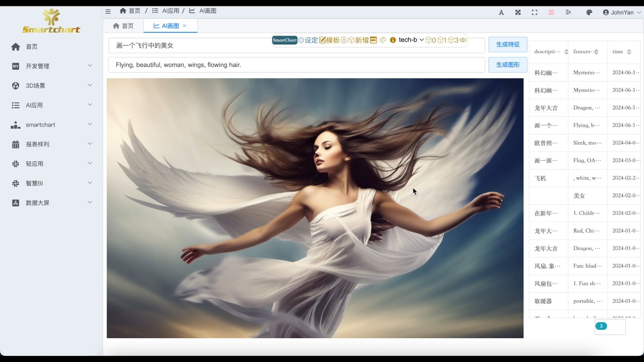Click the pink DEV icon in the header
The height and width of the screenshot is (362, 644).
coord(551,12)
